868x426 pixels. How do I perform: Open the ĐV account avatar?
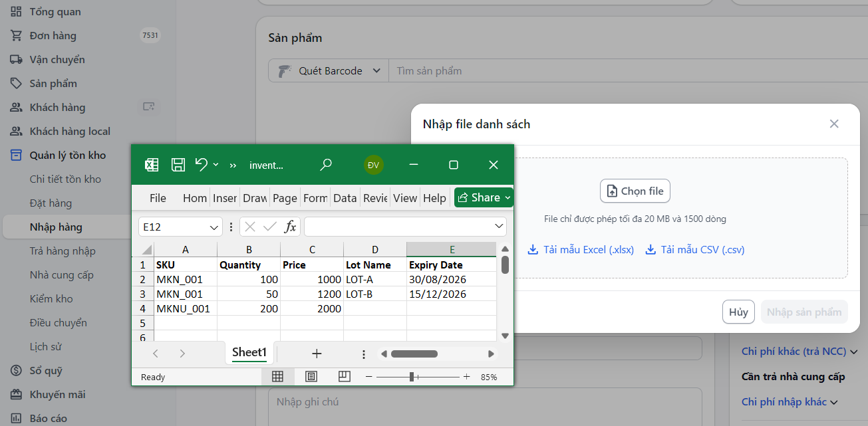coord(374,165)
